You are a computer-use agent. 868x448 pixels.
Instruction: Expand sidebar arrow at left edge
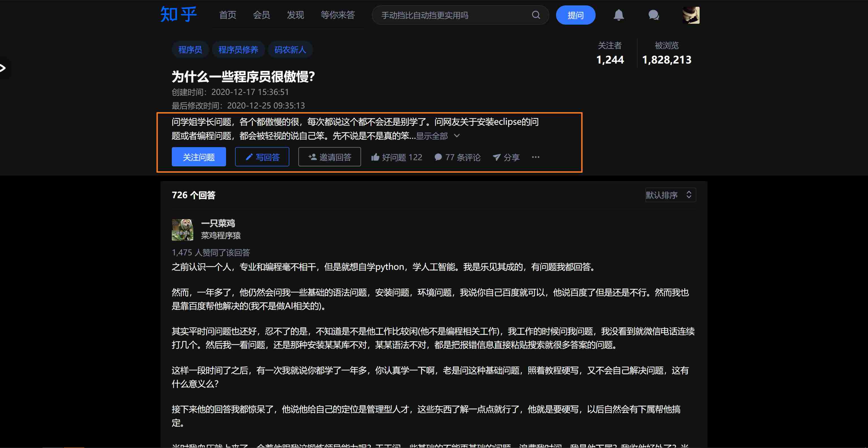click(x=3, y=68)
